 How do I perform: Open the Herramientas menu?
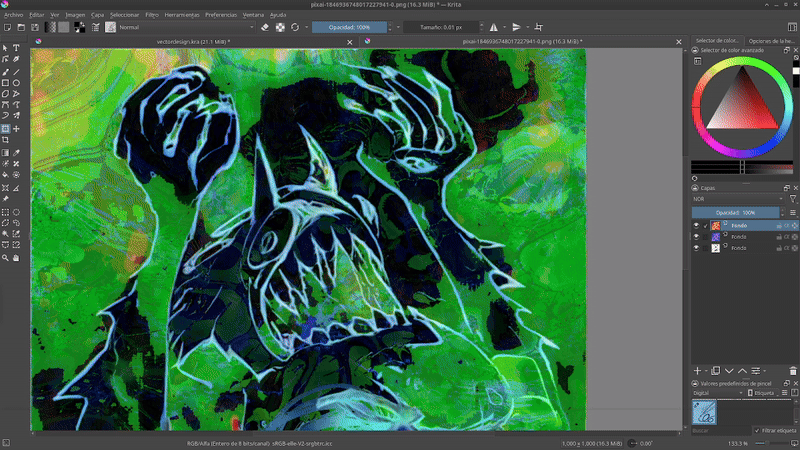[x=182, y=15]
